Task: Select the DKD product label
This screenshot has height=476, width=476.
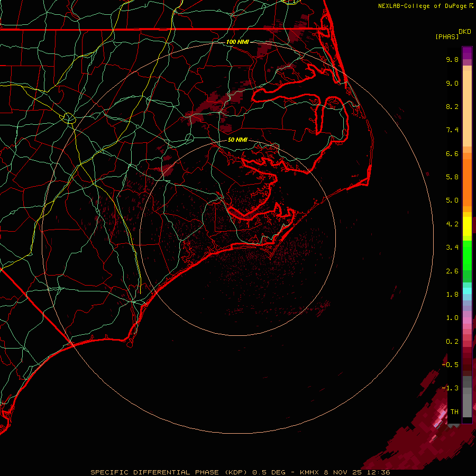Action: (465, 32)
